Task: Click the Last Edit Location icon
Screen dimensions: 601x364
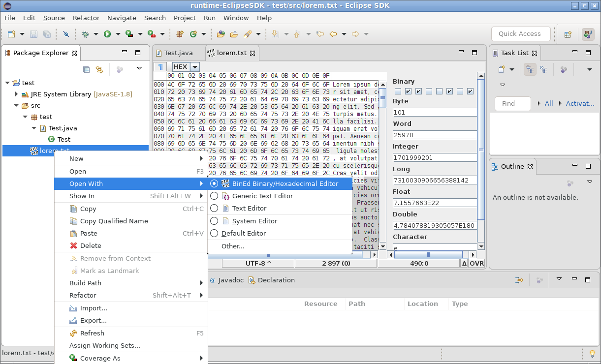Action: click(x=320, y=34)
